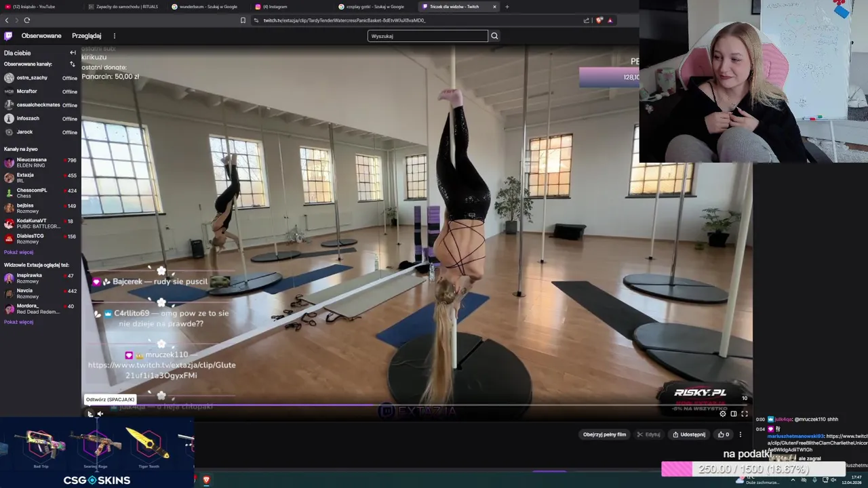The width and height of the screenshot is (868, 488).
Task: Open clip player settings gear
Action: [723, 413]
